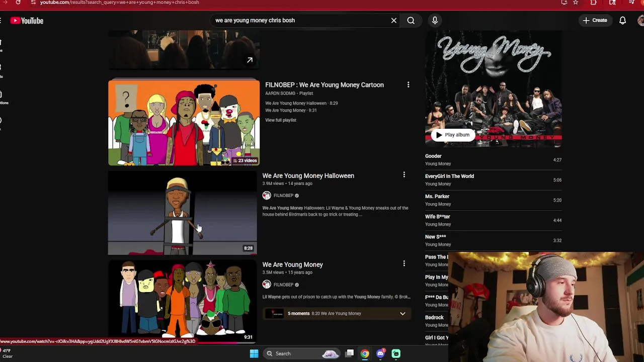Viewport: 644px width, 362px height.
Task: Open the Windows Start menu
Action: click(x=254, y=353)
